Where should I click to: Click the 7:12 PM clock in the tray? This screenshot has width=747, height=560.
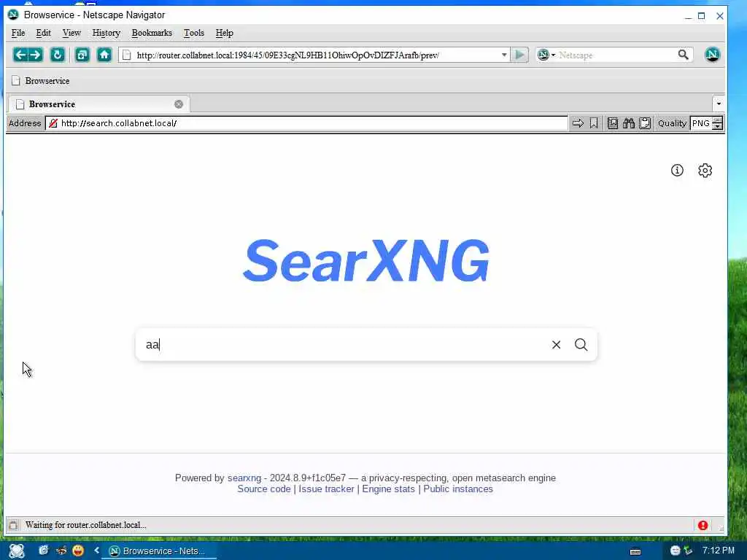point(719,551)
